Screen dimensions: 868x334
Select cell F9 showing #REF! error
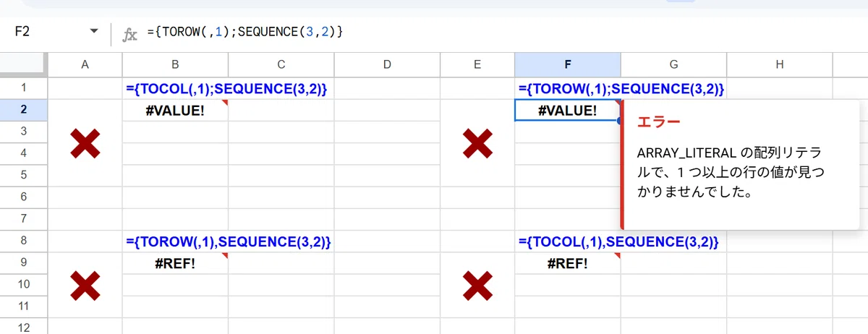[568, 263]
